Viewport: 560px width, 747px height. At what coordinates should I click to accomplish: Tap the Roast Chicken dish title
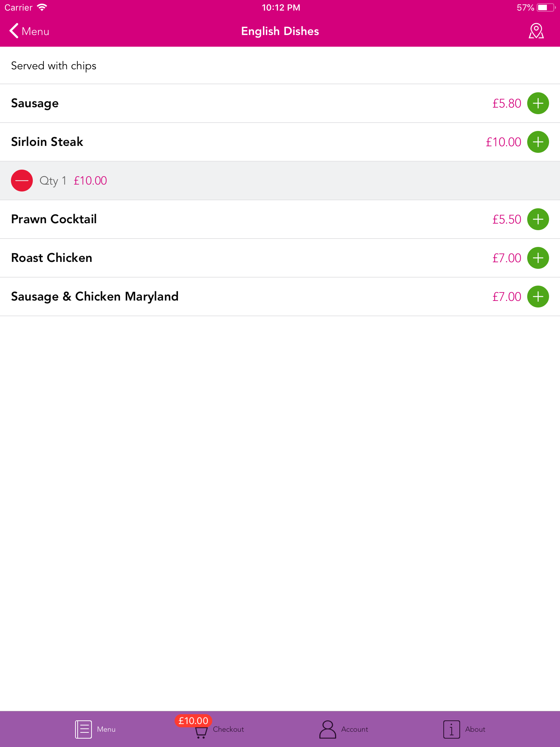(52, 258)
